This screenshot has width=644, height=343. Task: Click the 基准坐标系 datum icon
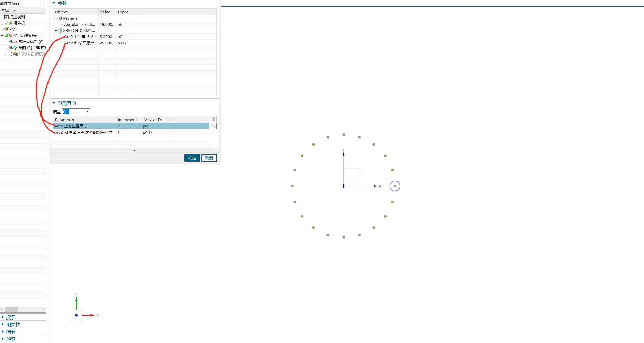point(15,42)
